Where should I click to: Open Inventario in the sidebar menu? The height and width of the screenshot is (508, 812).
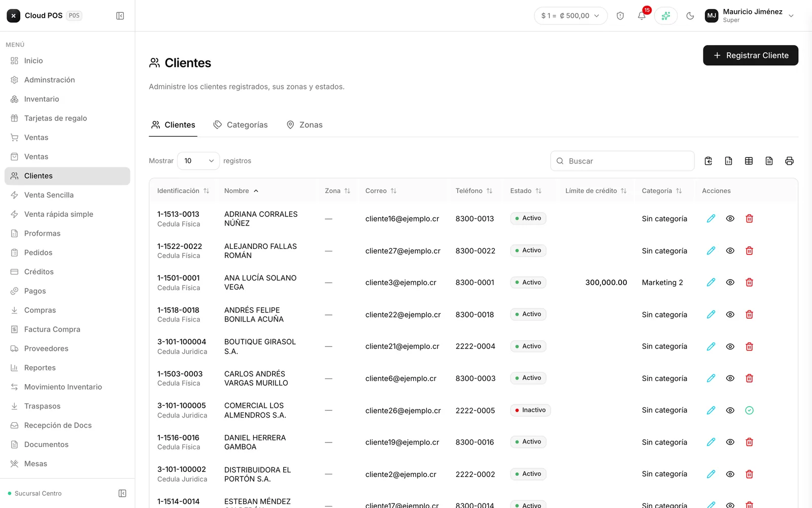click(67, 99)
